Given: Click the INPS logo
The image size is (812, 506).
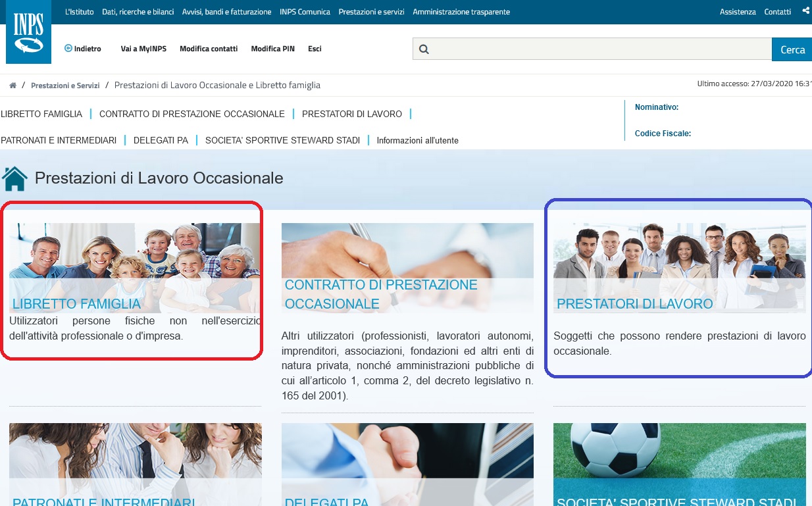Looking at the screenshot, I should 28,32.
